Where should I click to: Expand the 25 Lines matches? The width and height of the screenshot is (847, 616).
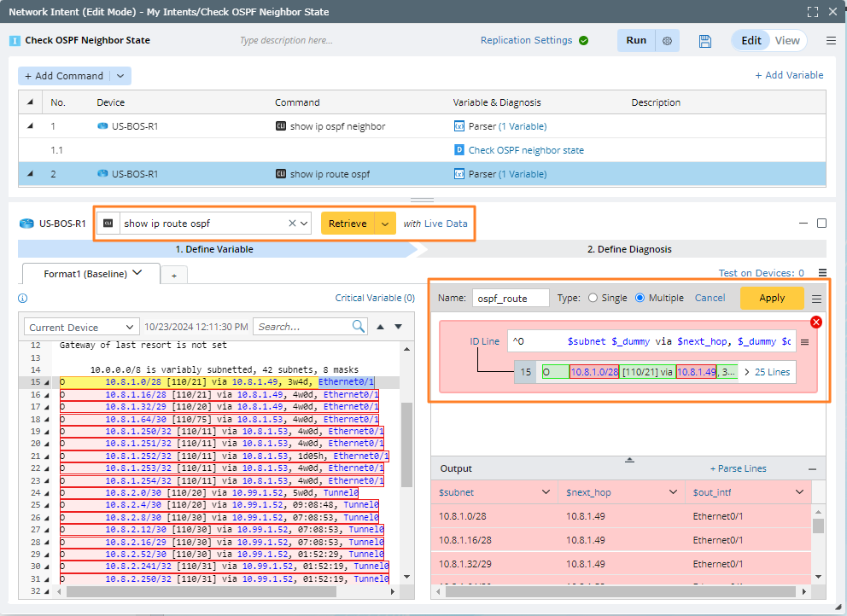pos(768,372)
